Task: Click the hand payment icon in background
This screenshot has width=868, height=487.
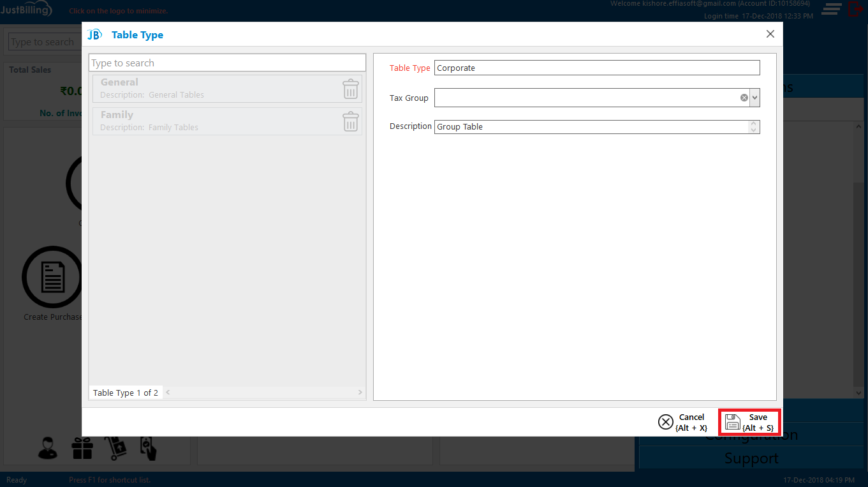Action: (149, 448)
